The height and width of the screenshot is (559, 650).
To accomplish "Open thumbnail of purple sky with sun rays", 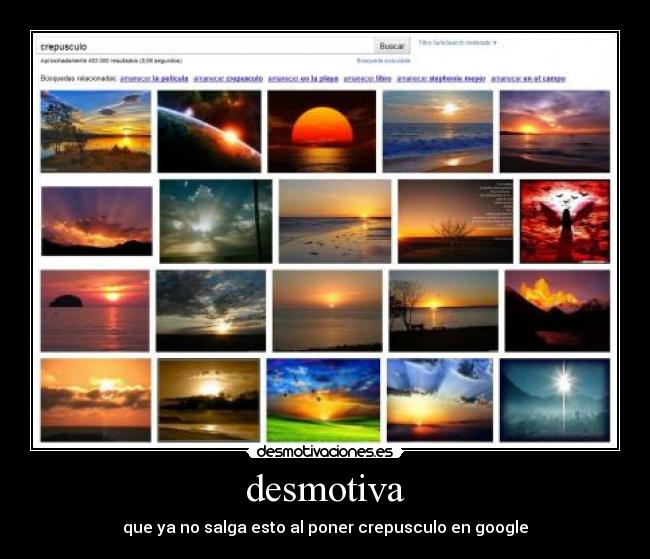I will (x=97, y=221).
